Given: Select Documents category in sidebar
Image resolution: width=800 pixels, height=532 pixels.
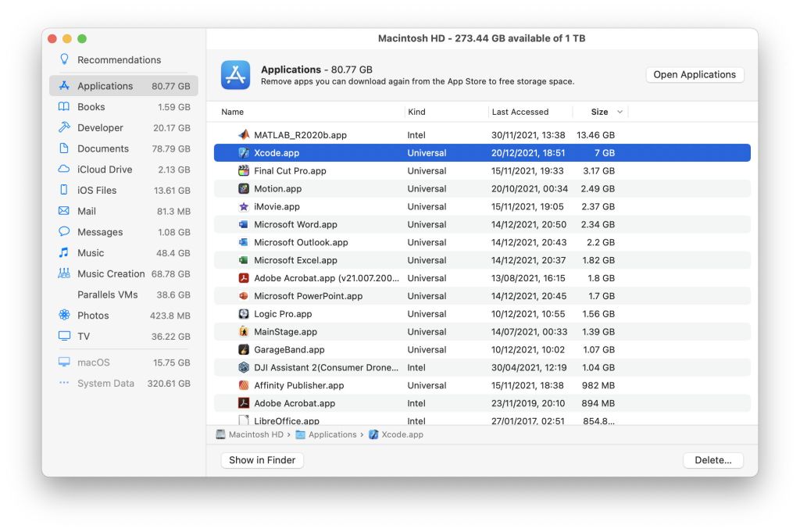Looking at the screenshot, I should [103, 148].
